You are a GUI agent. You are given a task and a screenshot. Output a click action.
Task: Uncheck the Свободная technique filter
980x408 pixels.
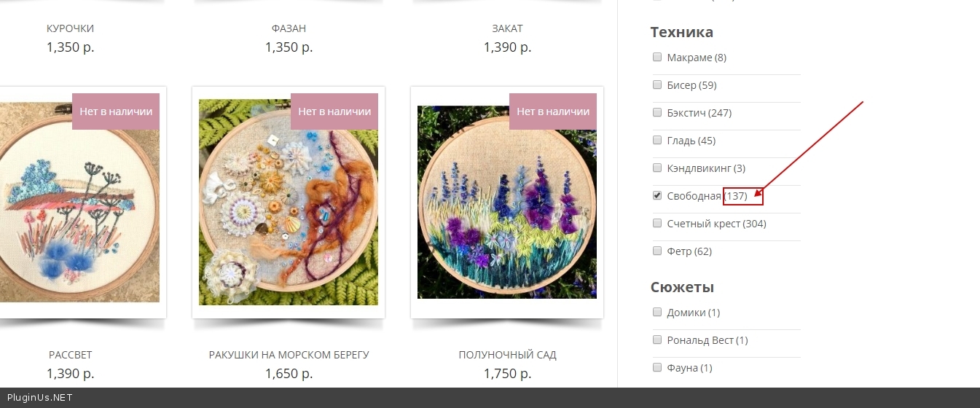tap(657, 195)
